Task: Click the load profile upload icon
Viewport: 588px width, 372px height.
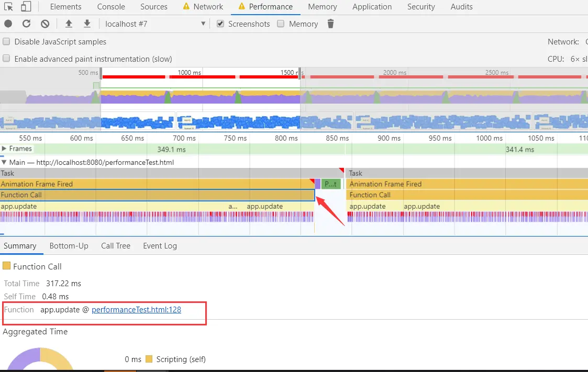Action: [69, 24]
